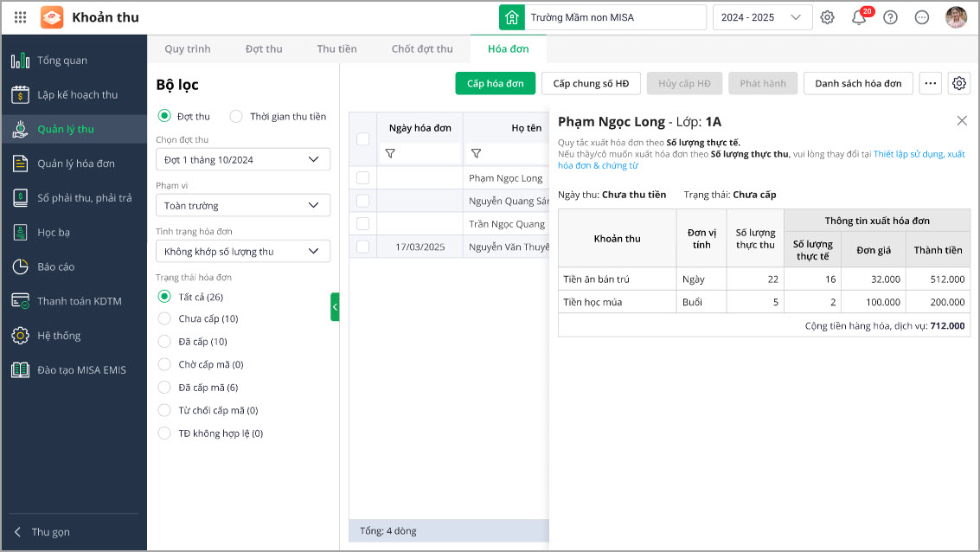Open the notification bell
Screen dimensions: 980x552
859,17
